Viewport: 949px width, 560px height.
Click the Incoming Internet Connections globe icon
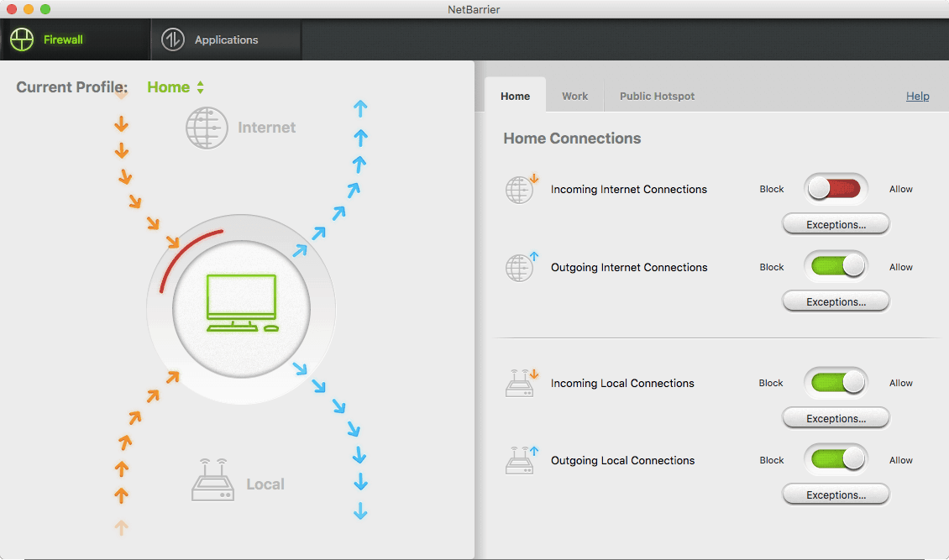(521, 189)
